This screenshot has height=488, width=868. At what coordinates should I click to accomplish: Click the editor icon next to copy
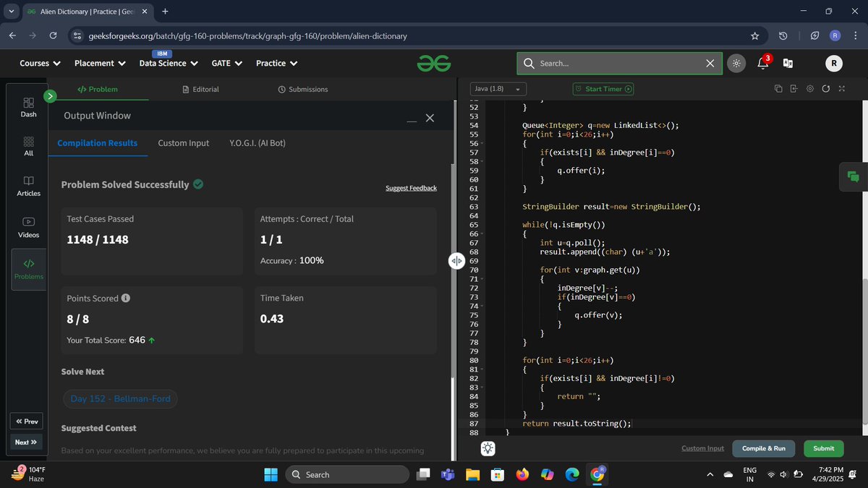(793, 89)
